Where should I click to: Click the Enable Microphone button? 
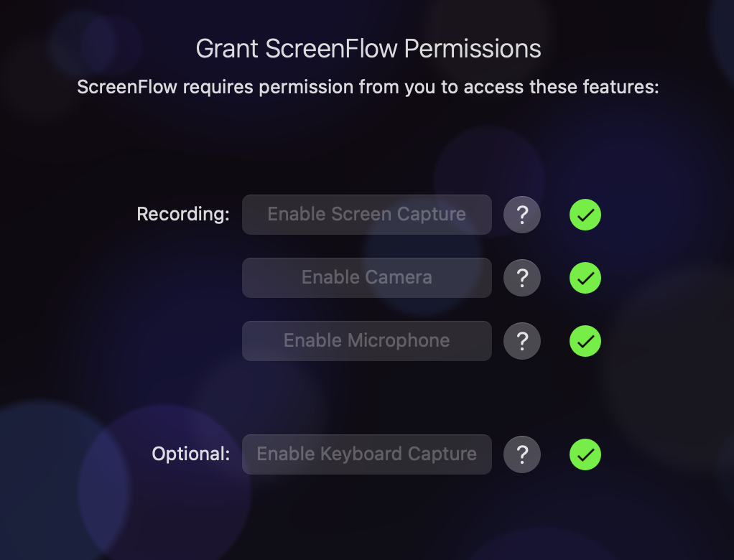coord(366,341)
